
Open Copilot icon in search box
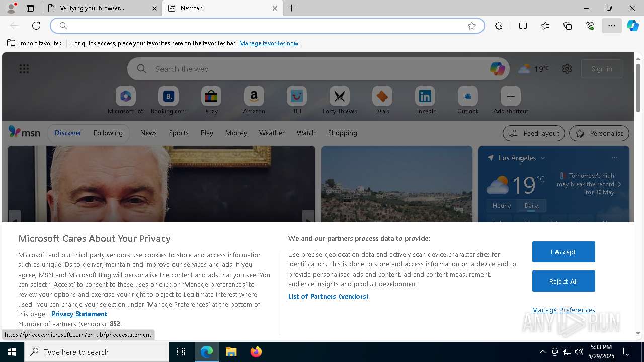point(497,69)
